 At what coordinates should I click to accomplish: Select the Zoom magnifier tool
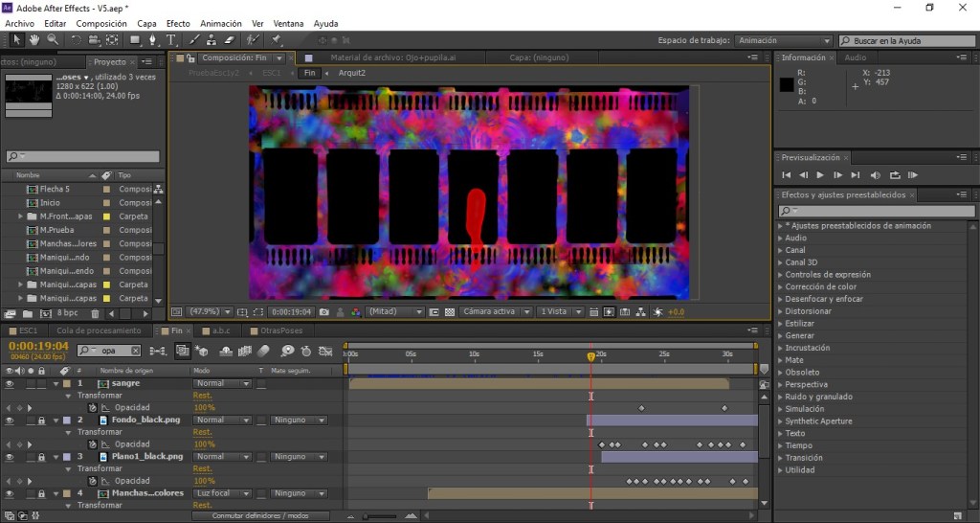click(52, 40)
